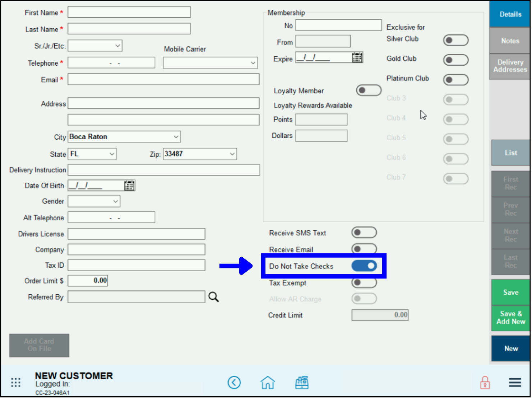Click the Prev Rec button
Screen dimensions: 532x398
[x=510, y=210]
